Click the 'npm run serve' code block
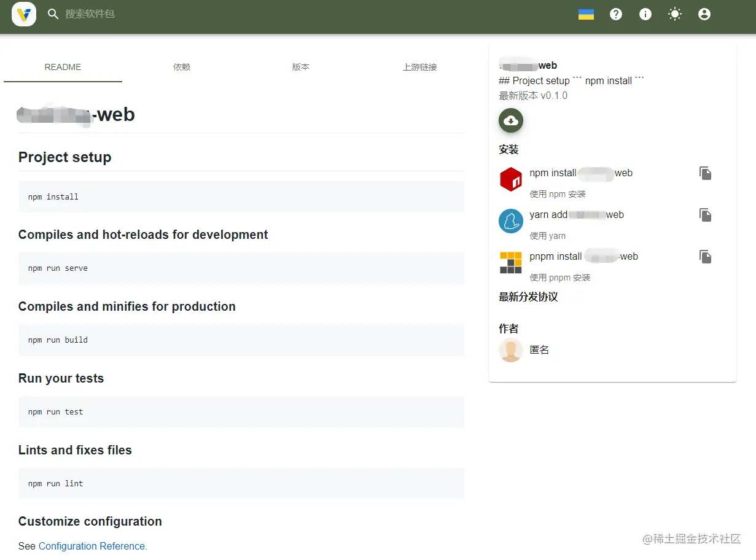 tap(241, 268)
